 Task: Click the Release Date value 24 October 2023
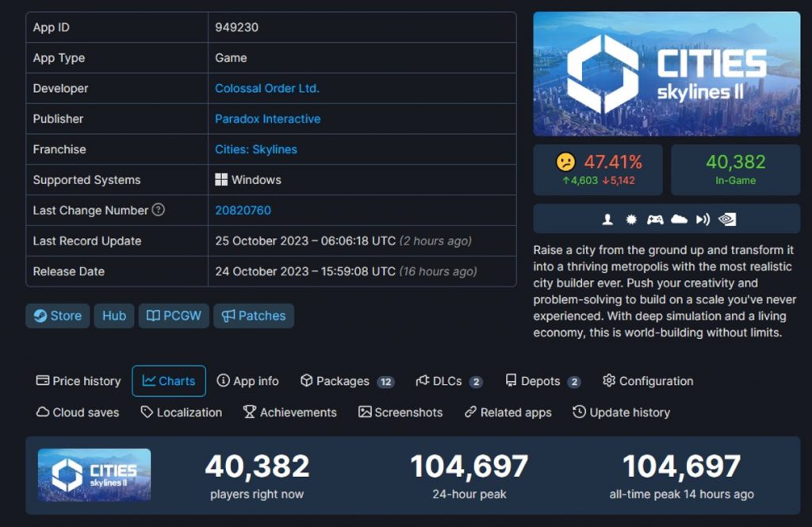[x=346, y=271]
